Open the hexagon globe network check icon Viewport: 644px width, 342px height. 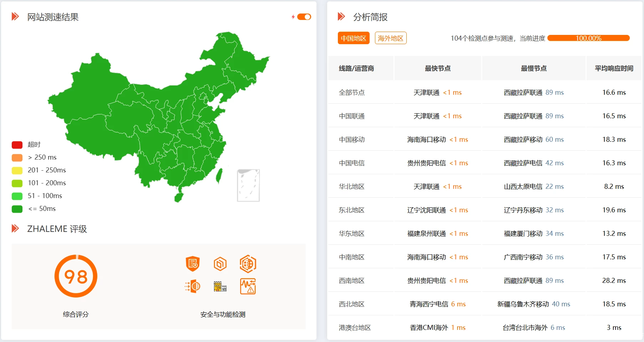[x=248, y=264]
